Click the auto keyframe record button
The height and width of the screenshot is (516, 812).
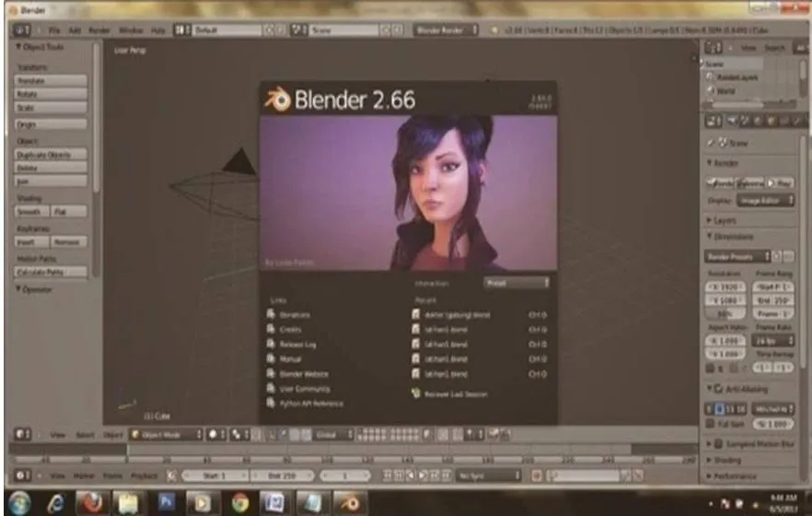537,475
